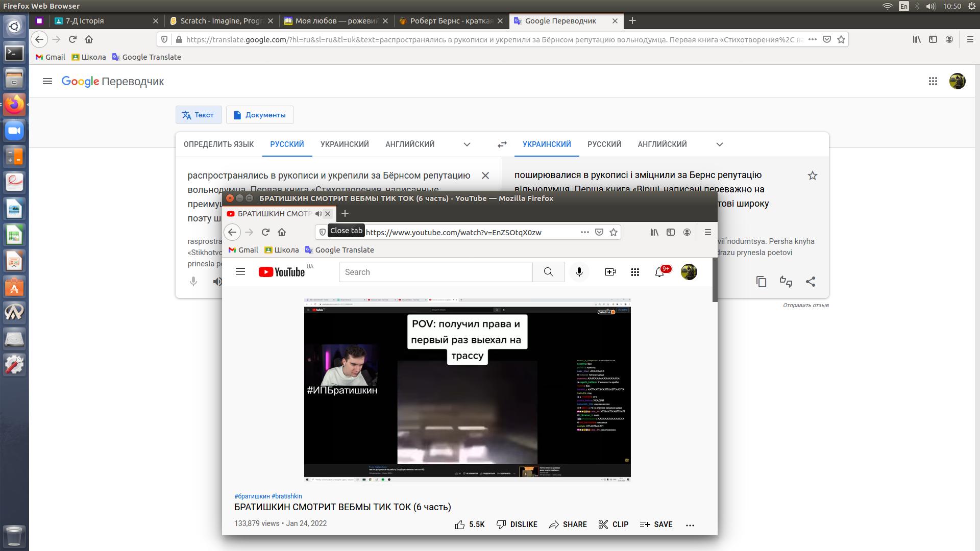
Task: Open YouTube notifications bell
Action: [659, 272]
